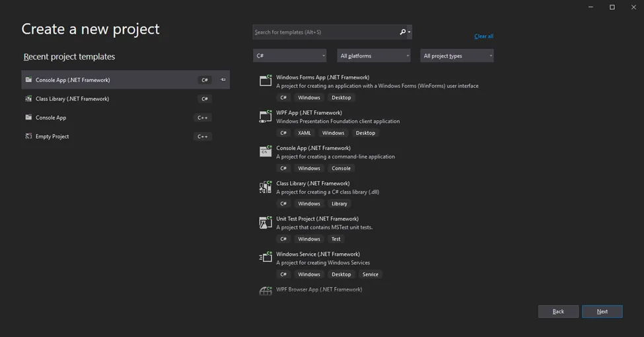Open the C# language filter dropdown

289,56
